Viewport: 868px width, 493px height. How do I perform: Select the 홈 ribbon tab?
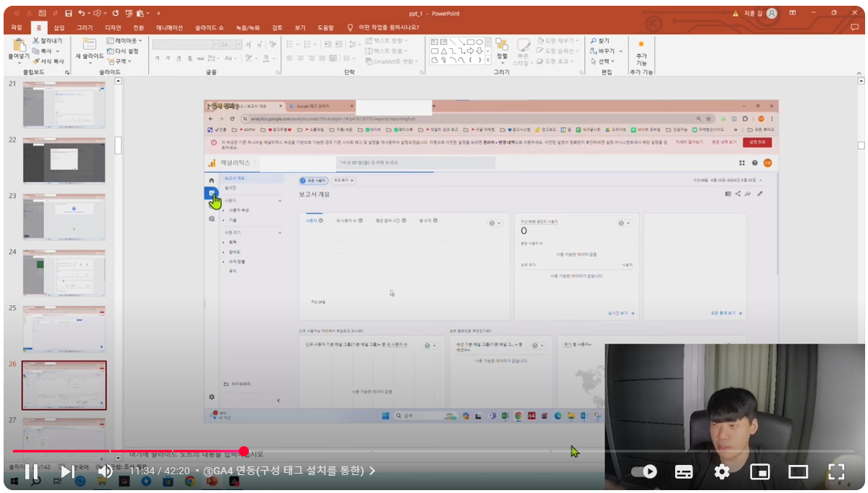(x=39, y=27)
